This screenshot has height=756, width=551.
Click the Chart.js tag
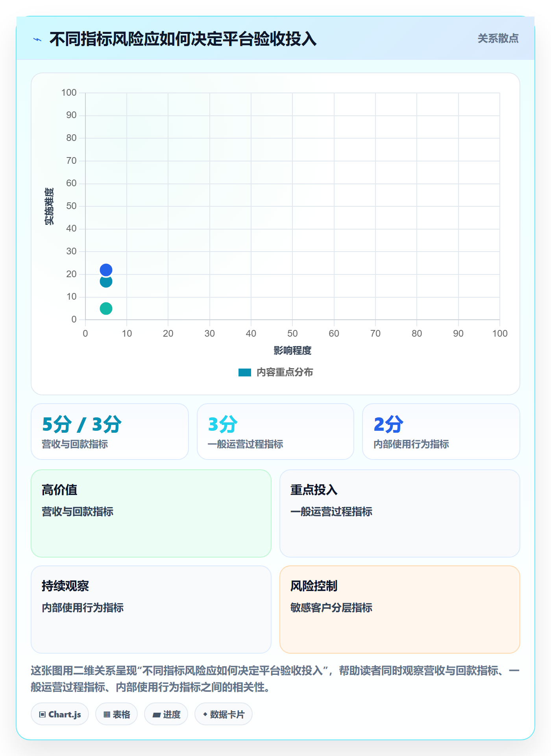pos(60,714)
